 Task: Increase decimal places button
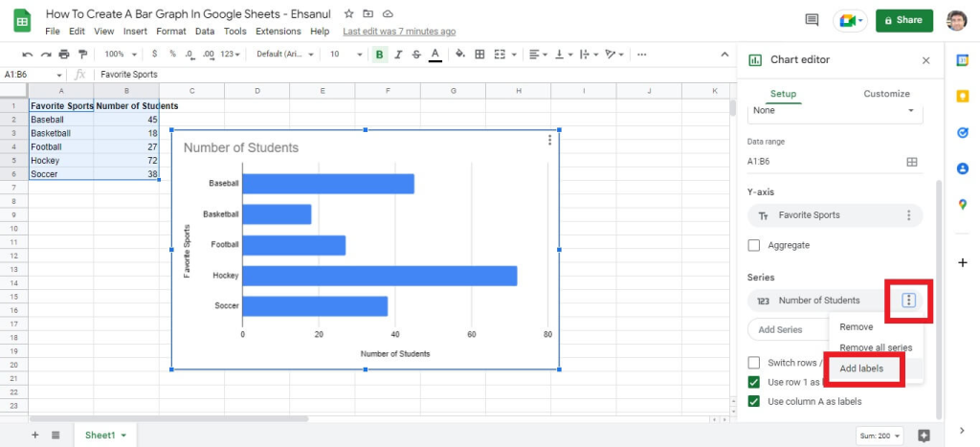click(209, 55)
